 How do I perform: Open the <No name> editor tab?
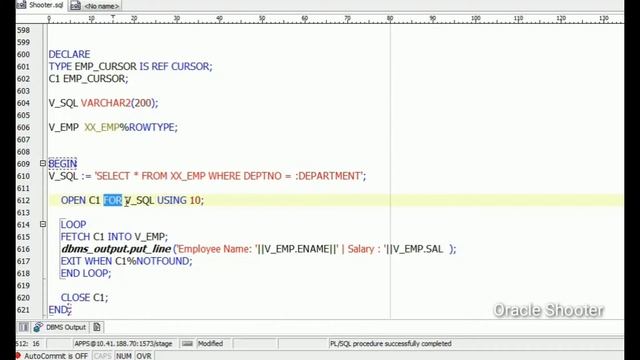pyautogui.click(x=95, y=6)
